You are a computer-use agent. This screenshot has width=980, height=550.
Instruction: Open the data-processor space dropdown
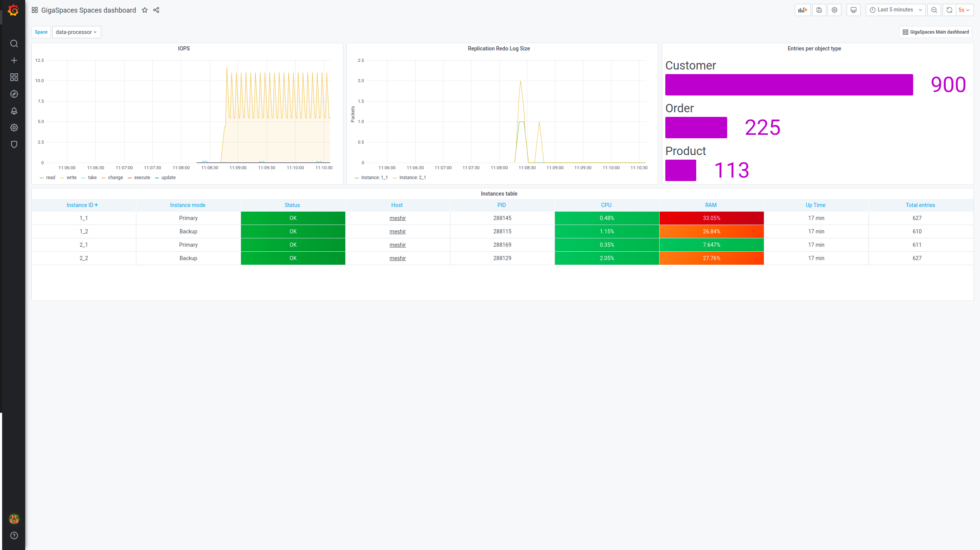click(x=76, y=32)
